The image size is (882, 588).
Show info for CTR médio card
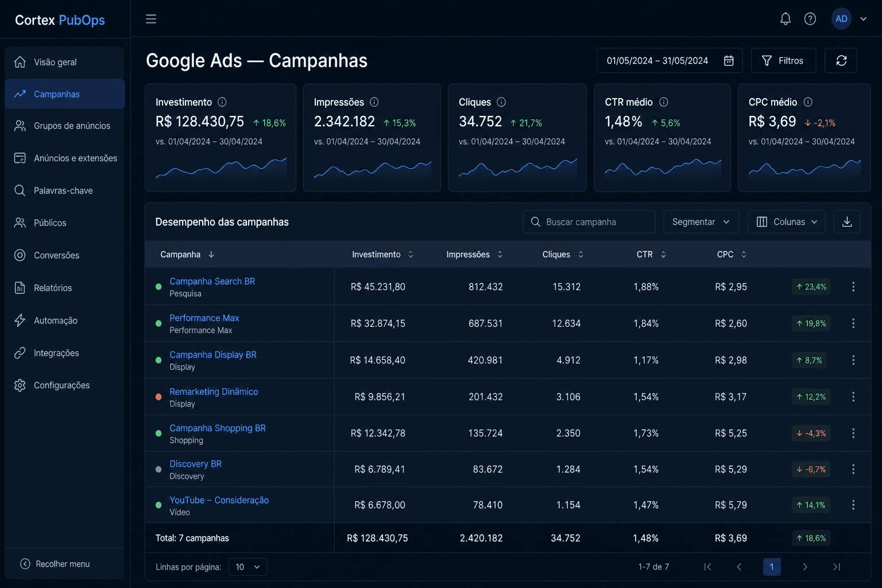pos(664,102)
